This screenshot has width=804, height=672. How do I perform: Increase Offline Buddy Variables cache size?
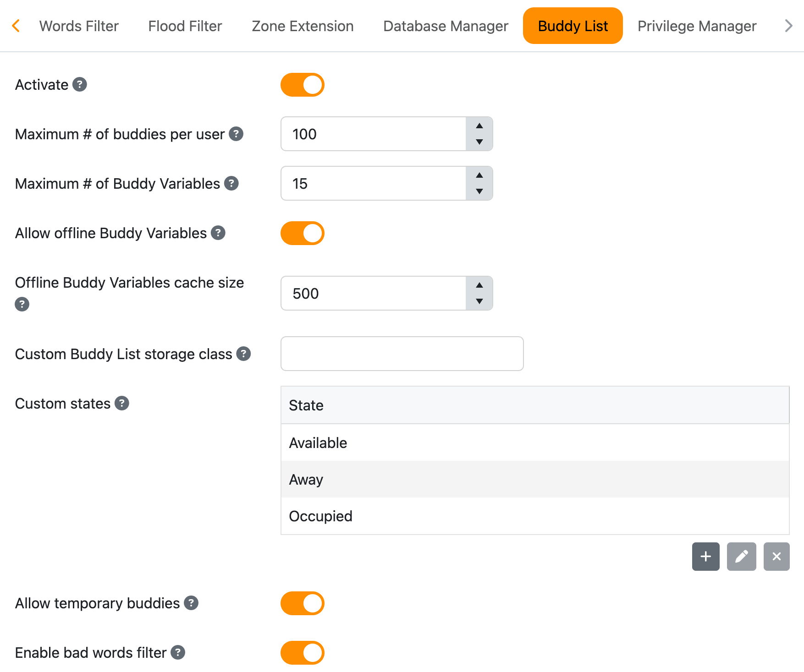pos(479,285)
